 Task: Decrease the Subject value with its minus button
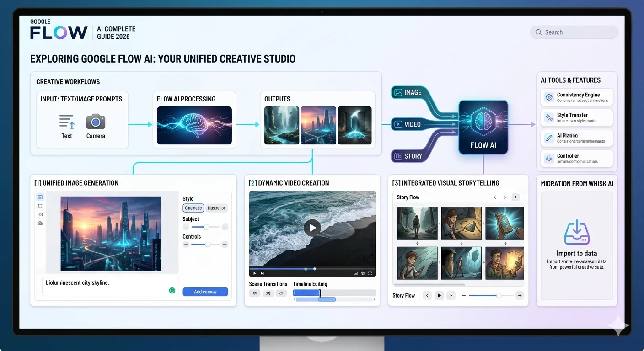click(x=186, y=227)
